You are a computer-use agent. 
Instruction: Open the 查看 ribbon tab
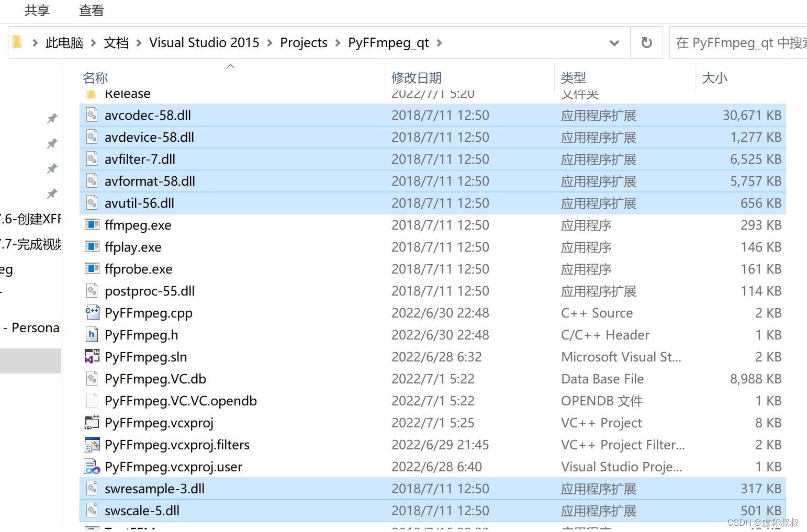pyautogui.click(x=92, y=10)
